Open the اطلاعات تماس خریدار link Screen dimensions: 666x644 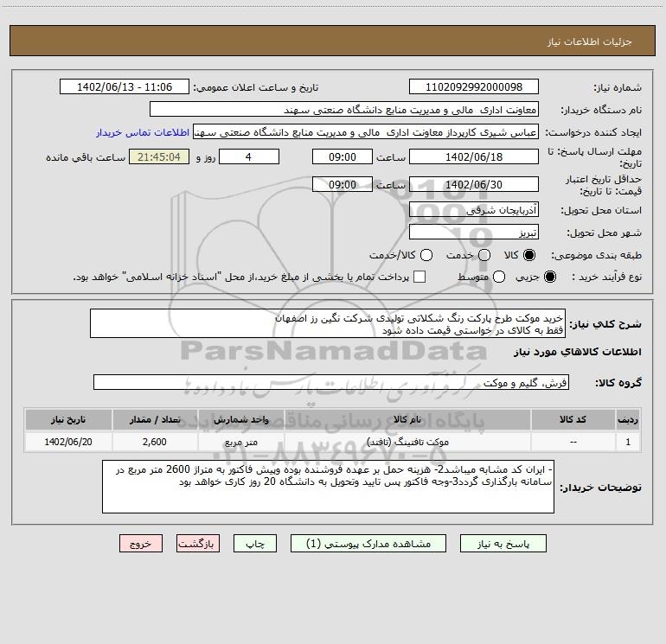pos(143,132)
